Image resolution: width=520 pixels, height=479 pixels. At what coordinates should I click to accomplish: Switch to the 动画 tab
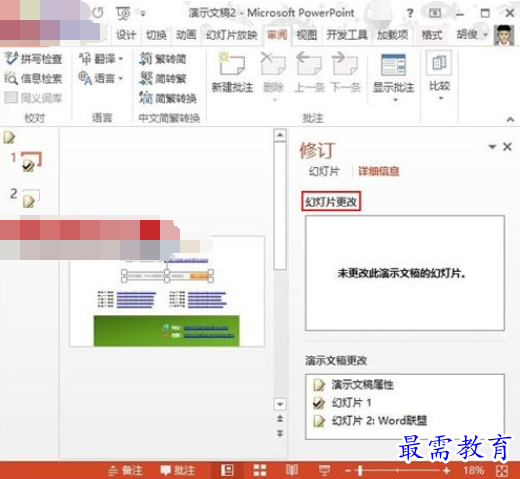186,35
